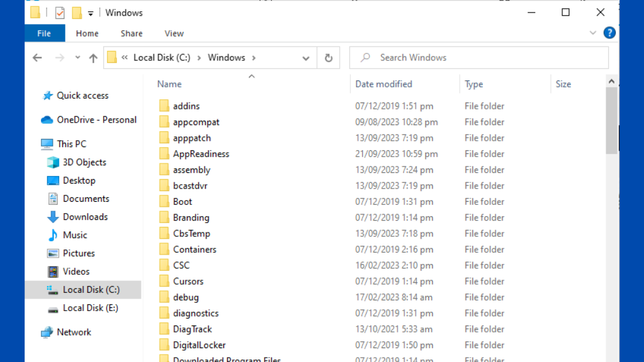Sort by the Size column header
Image resolution: width=644 pixels, height=362 pixels.
(x=563, y=84)
